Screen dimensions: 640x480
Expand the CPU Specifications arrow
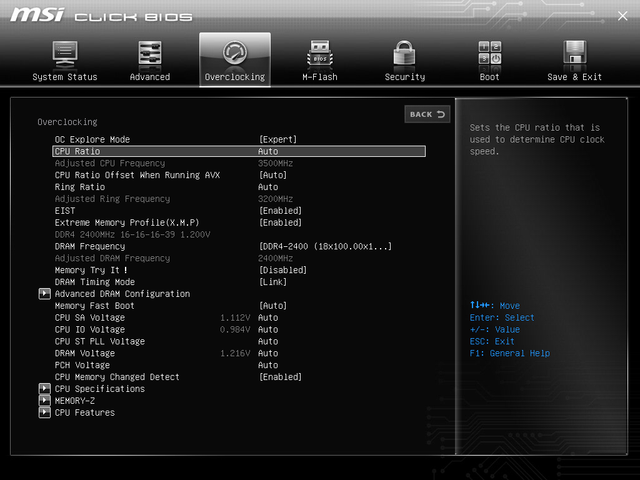click(x=44, y=389)
